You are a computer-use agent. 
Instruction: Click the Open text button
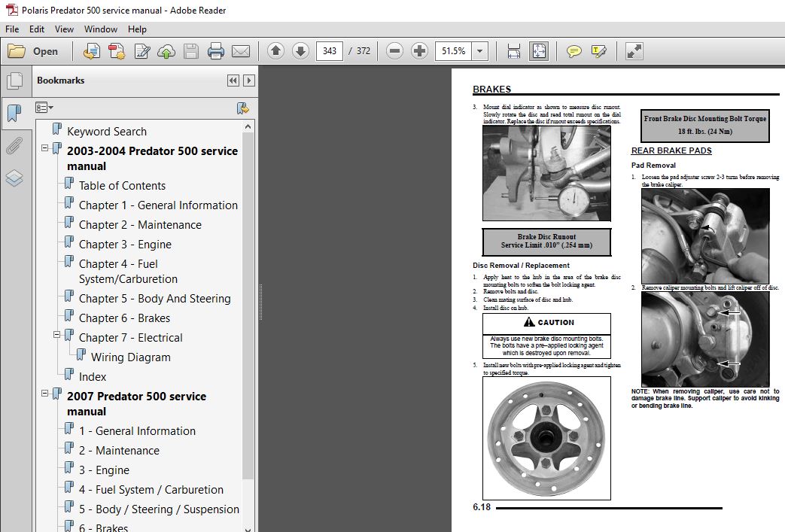[x=46, y=51]
